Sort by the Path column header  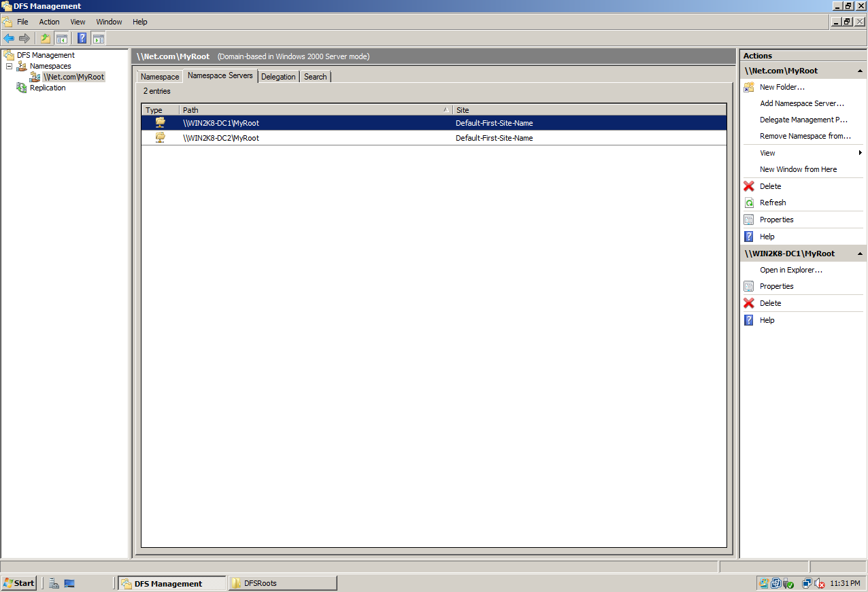tap(316, 109)
